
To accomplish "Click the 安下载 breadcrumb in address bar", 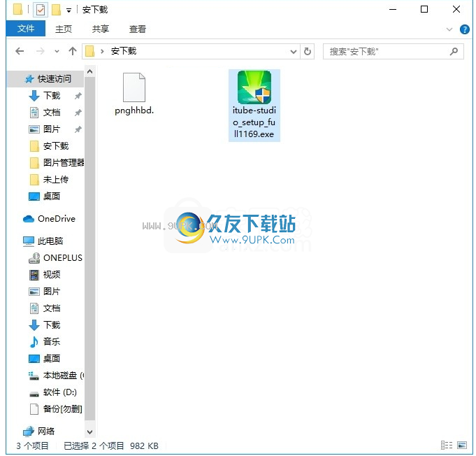I will 124,51.
